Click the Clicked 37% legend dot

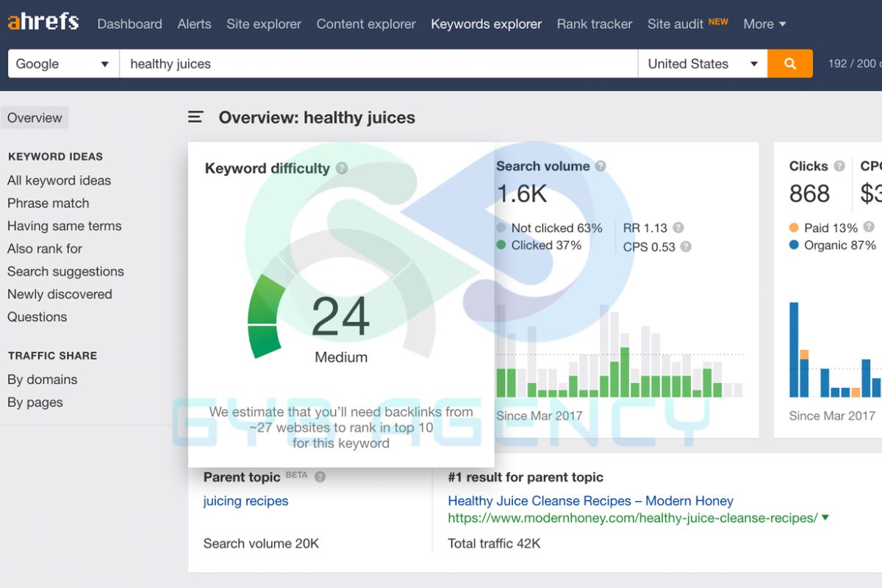(x=501, y=245)
